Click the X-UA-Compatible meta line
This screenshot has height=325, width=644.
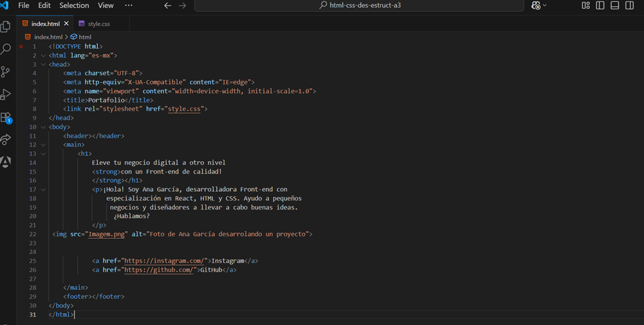click(159, 82)
